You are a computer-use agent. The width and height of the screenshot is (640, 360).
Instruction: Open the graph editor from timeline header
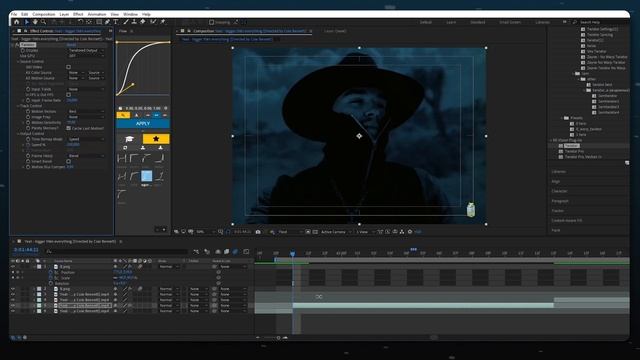tap(246, 252)
